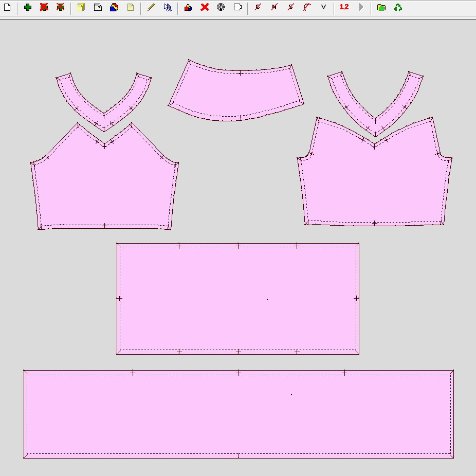Click the V toolbar button
The image size is (476, 476).
pos(324,7)
